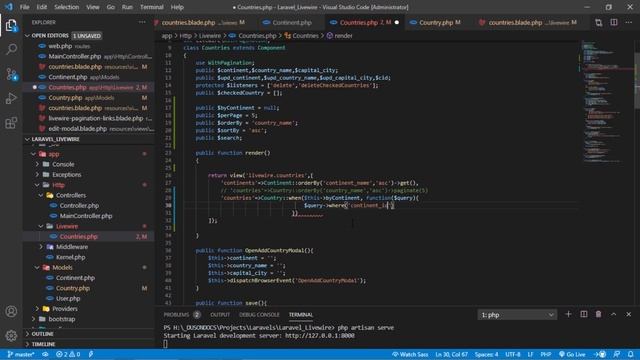The width and height of the screenshot is (640, 360).
Task: Click the master branch status item
Action: pos(21,354)
